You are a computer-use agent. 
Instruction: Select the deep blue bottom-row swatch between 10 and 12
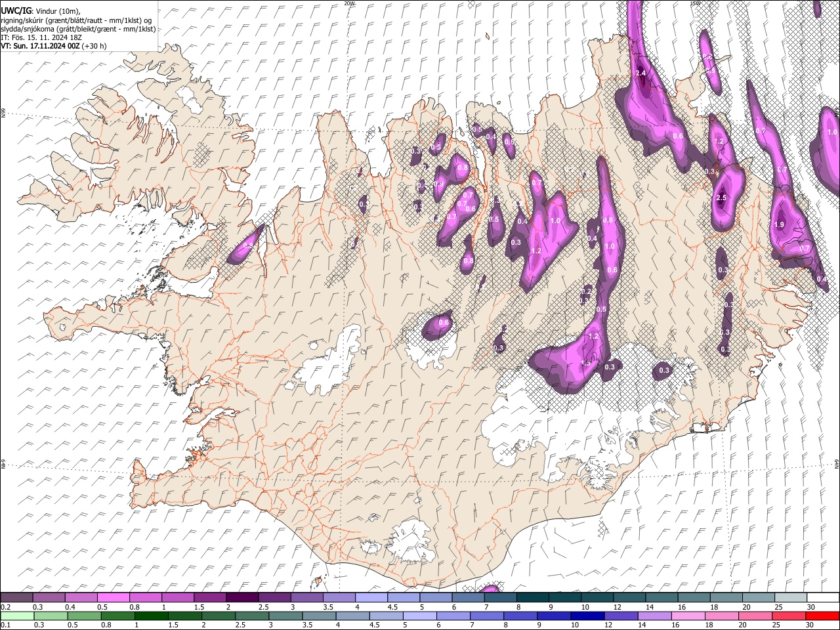(x=588, y=616)
